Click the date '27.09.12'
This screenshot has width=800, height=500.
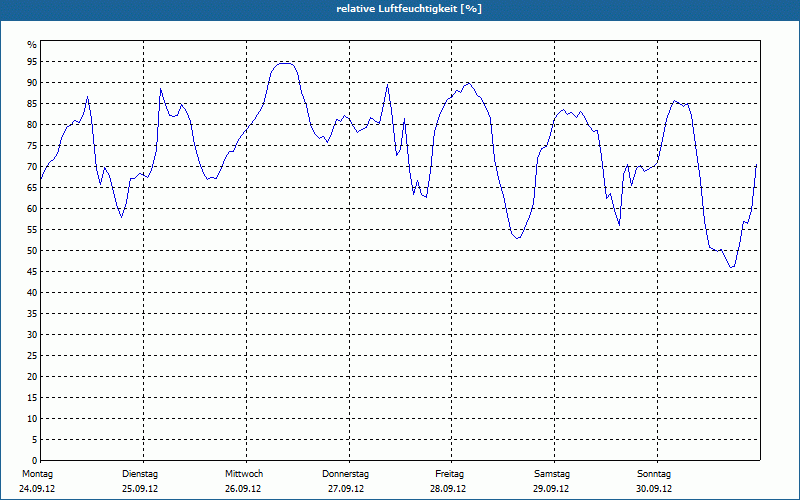tap(346, 489)
